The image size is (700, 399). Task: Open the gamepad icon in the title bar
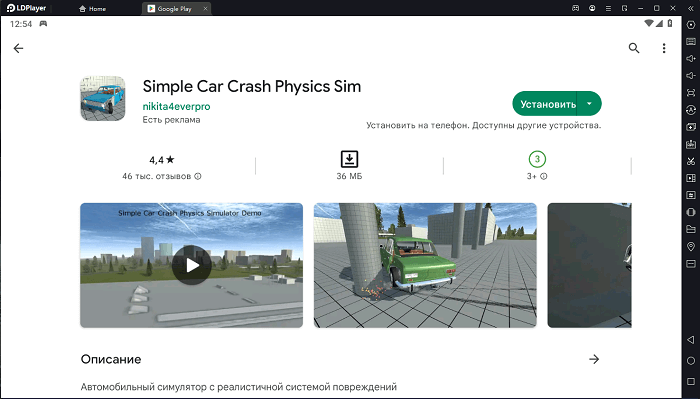coord(575,8)
